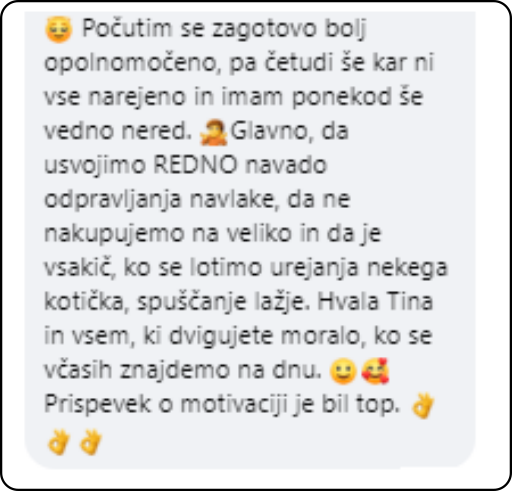This screenshot has width=512, height=491.
Task: Select the plain smiling face emoji after "dnu."
Action: (x=343, y=371)
